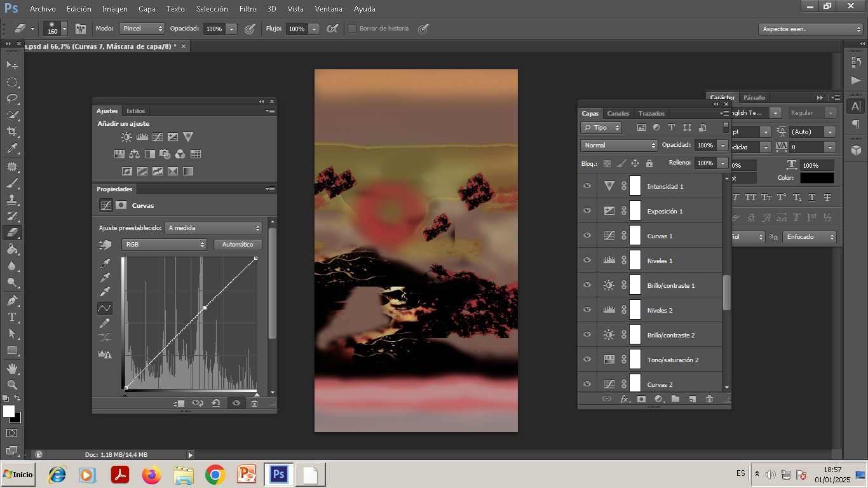The image size is (868, 488).
Task: Open the Tipo layer filter dropdown
Action: point(601,128)
